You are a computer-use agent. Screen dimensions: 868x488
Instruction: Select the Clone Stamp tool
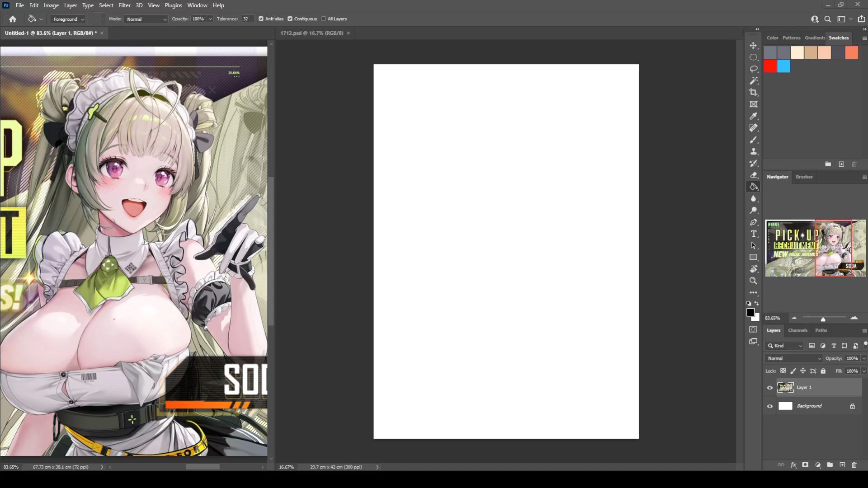click(x=753, y=151)
